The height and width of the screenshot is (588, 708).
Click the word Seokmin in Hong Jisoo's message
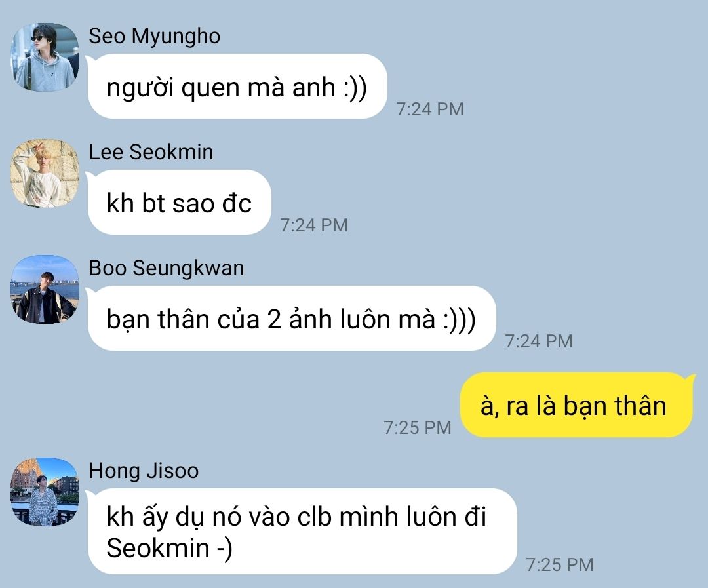pos(158,548)
